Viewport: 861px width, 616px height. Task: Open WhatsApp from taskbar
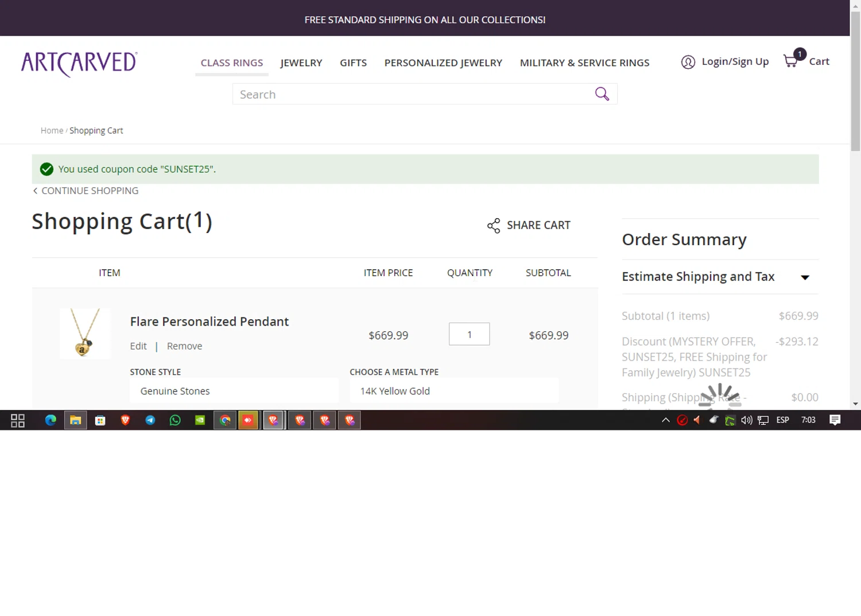click(175, 420)
